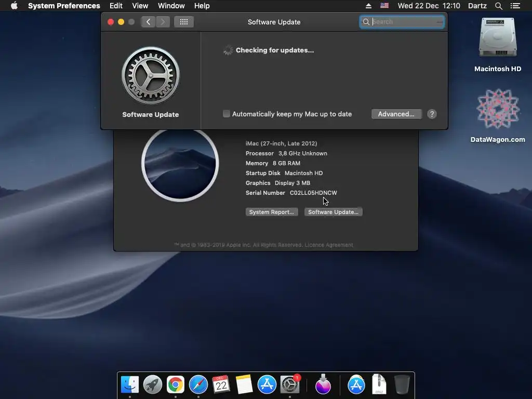Click the large Software Update gear icon
The image size is (532, 399).
pos(151,76)
